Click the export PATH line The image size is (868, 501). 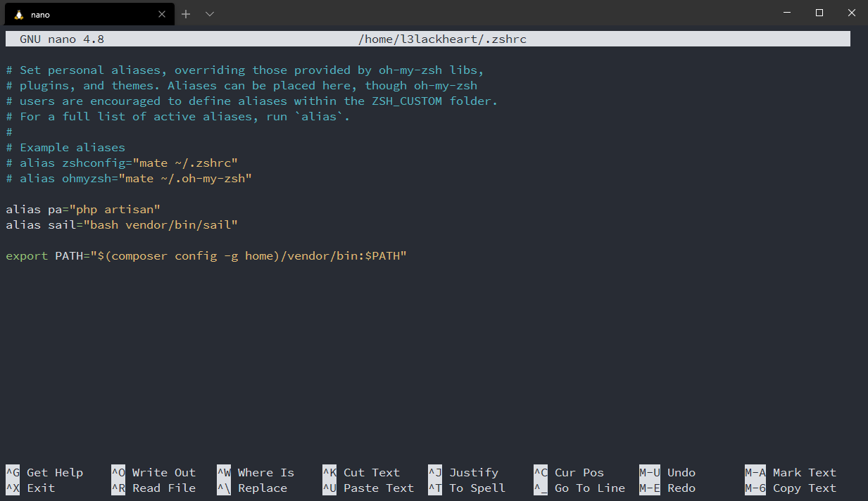click(206, 256)
